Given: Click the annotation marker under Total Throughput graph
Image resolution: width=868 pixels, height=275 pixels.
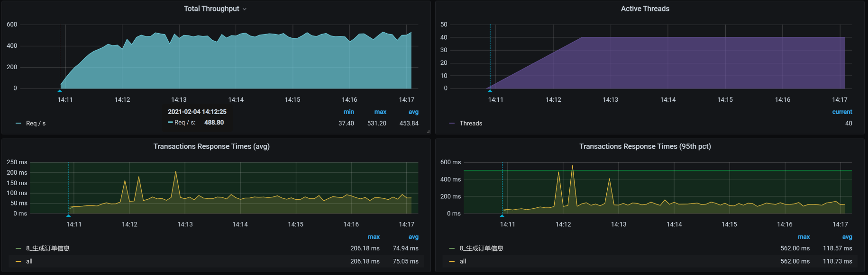Looking at the screenshot, I should tap(60, 90).
